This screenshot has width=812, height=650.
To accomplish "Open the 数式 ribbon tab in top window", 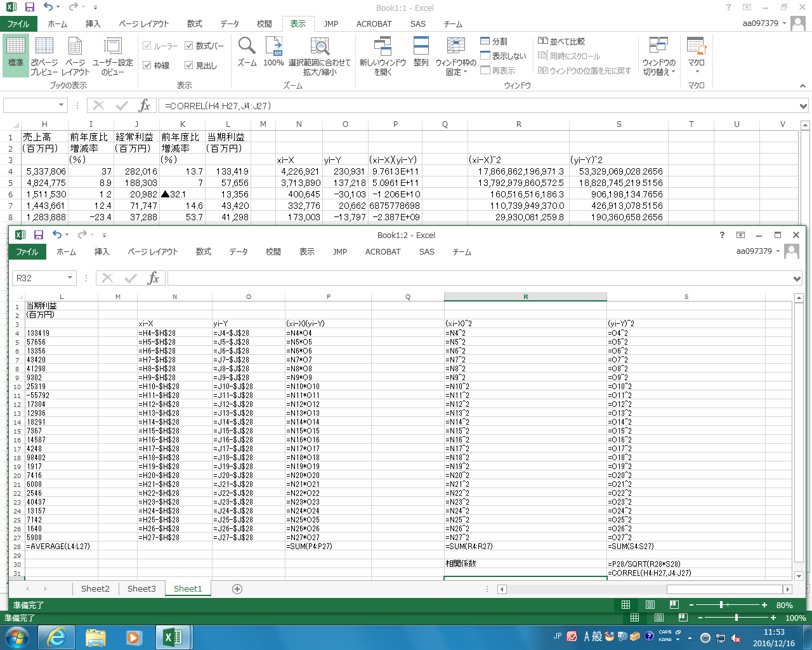I will (x=194, y=23).
